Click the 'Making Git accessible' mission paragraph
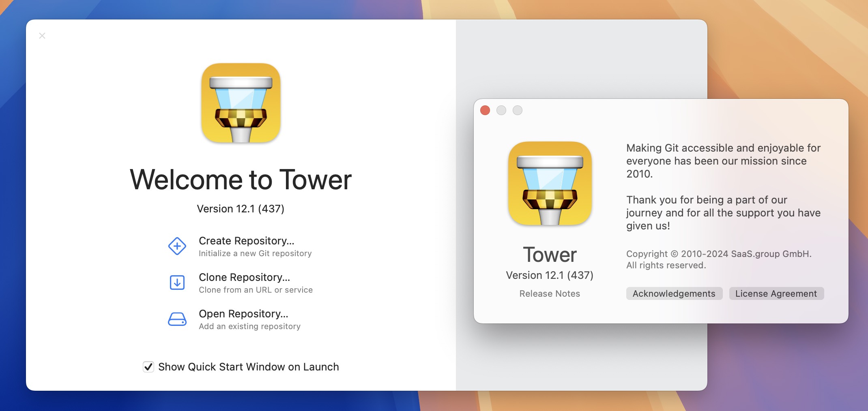The height and width of the screenshot is (411, 868). coord(723,161)
